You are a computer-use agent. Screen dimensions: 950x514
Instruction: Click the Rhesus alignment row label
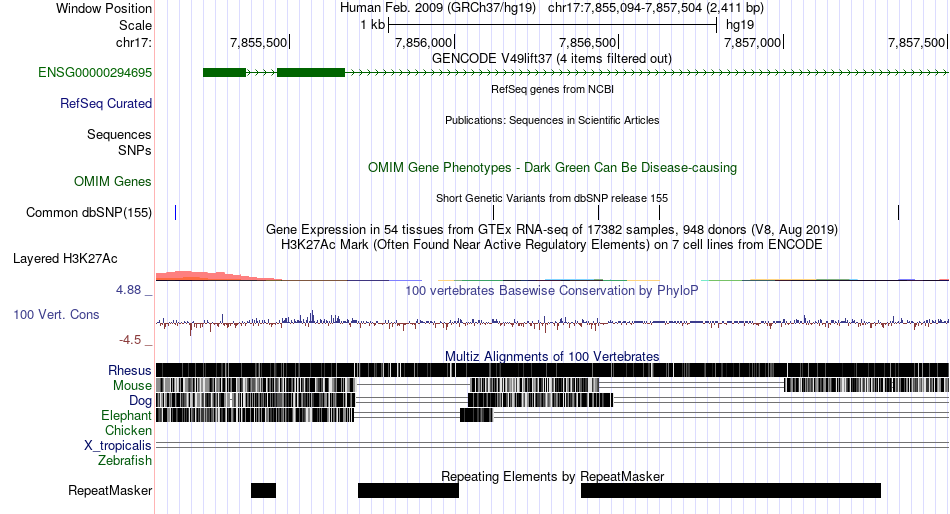click(x=130, y=370)
